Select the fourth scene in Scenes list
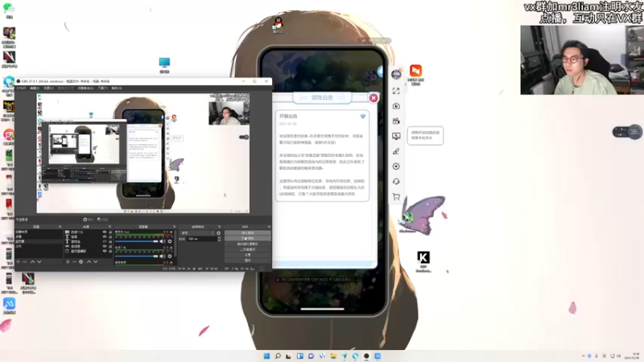The height and width of the screenshot is (362, 644). pyautogui.click(x=39, y=246)
